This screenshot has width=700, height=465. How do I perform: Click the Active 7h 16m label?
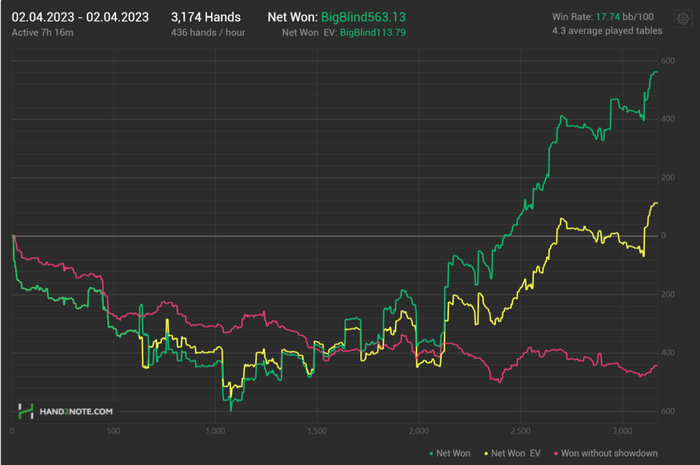click(x=42, y=33)
